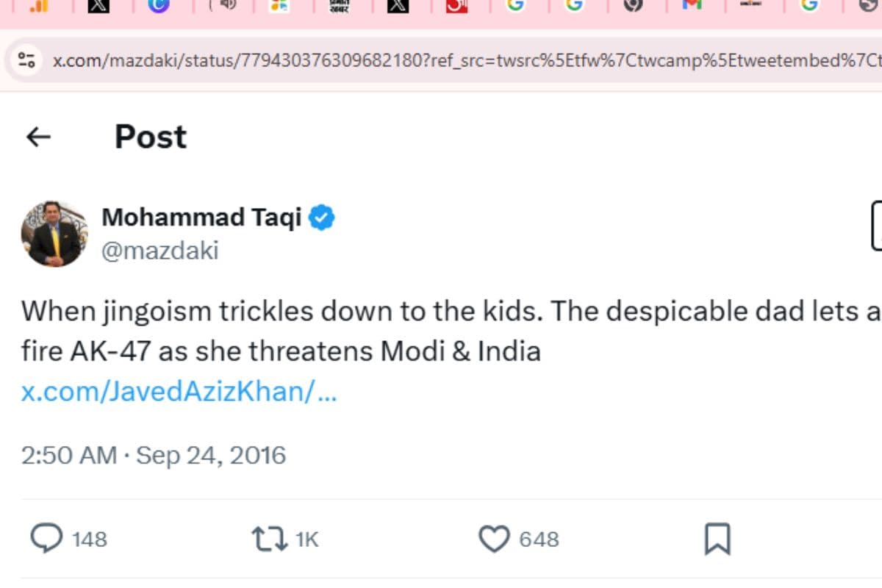Open site information icon in address bar
Image resolution: width=882 pixels, height=588 pixels.
coord(27,60)
